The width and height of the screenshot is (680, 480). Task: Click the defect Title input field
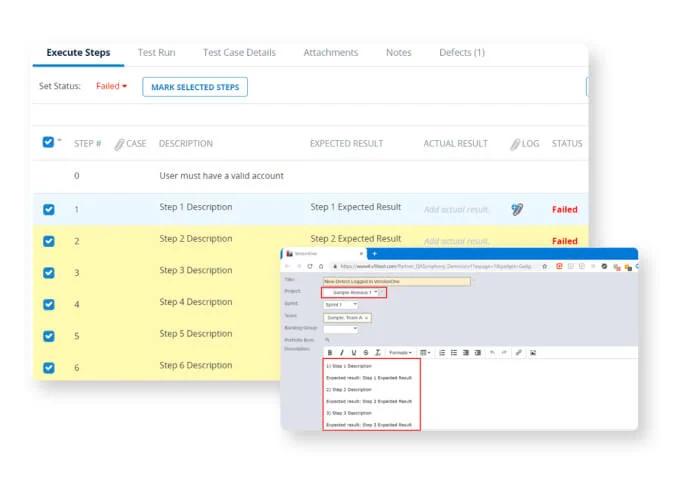coord(396,281)
